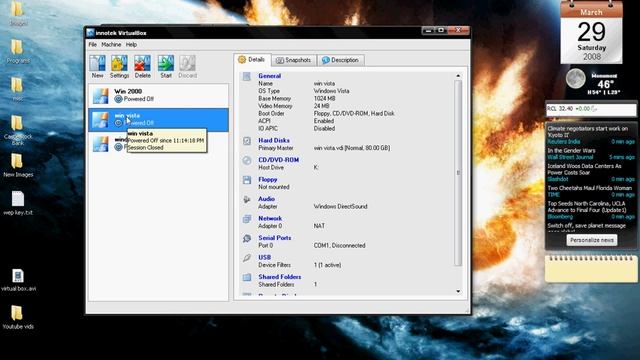Open the Reuters India news headline
This screenshot has height=360, width=640.
(588, 131)
